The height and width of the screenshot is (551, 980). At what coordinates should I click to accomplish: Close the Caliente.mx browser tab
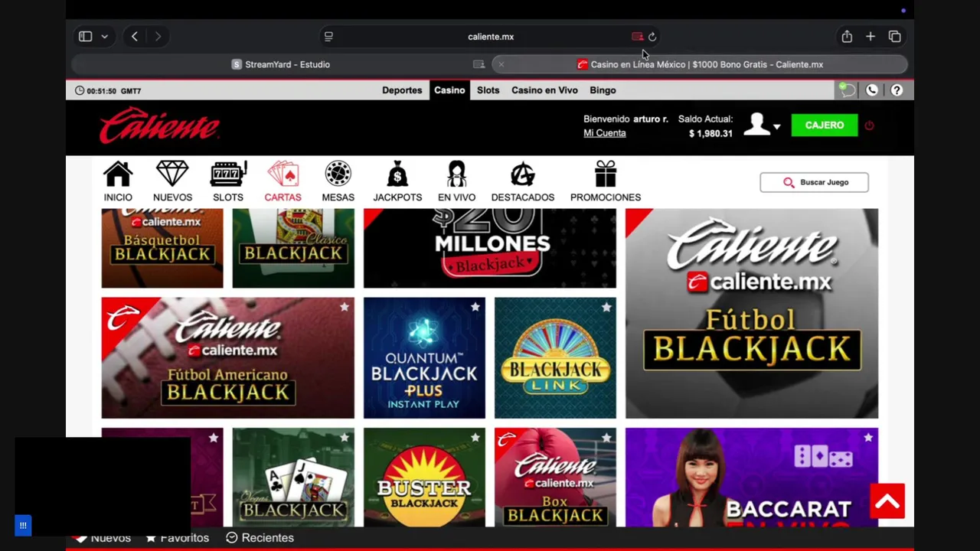[x=501, y=64]
